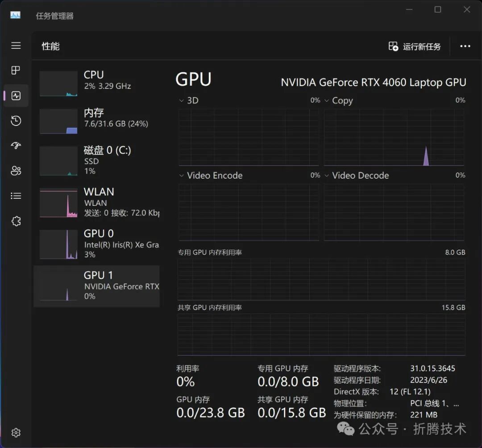Click the 0.0/8.0 GB dedicated memory value
Viewport: 482px width, 448px height.
(288, 382)
